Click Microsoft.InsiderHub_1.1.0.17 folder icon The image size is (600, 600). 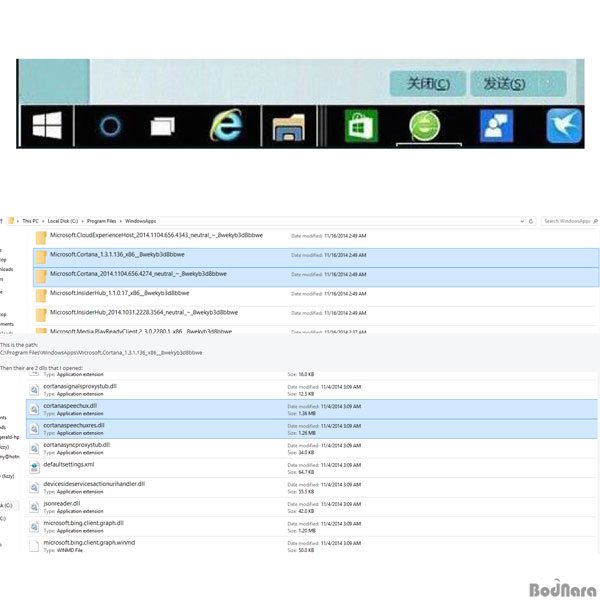point(41,296)
